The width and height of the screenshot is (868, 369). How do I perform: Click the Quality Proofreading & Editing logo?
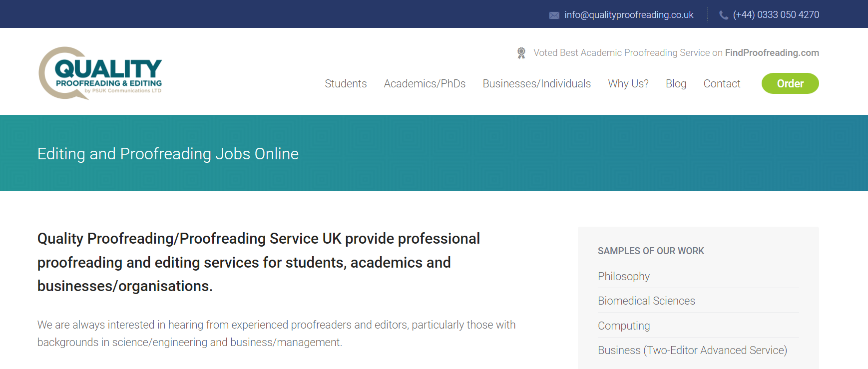tap(100, 73)
